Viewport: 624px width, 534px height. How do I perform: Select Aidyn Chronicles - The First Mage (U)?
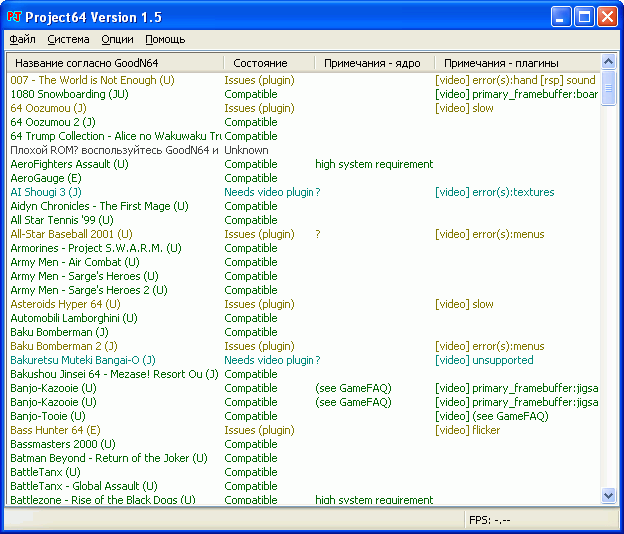[99, 206]
